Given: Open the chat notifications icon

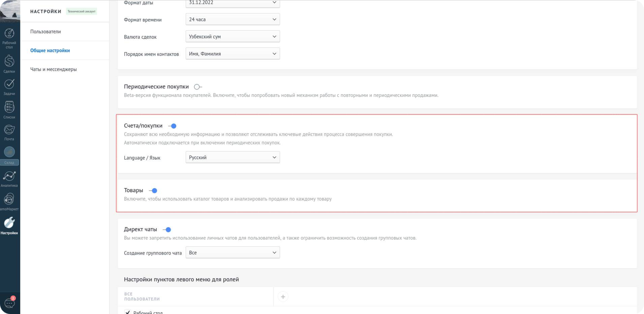Looking at the screenshot, I should [10, 303].
